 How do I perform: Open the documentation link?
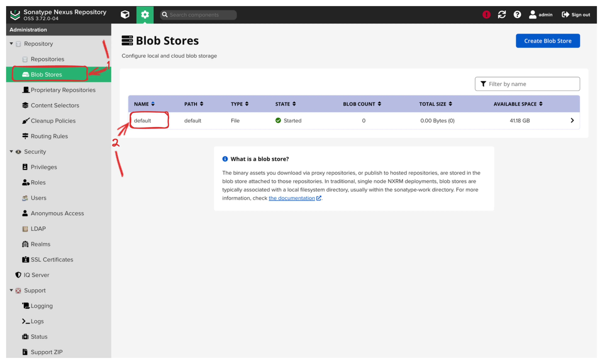(x=292, y=198)
